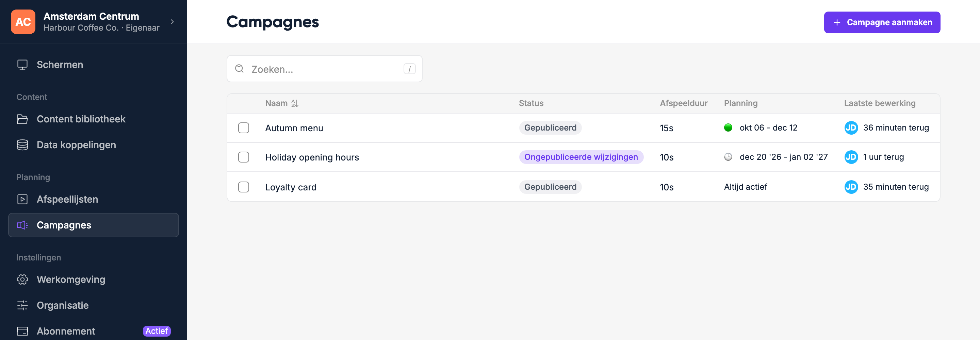Image resolution: width=980 pixels, height=340 pixels.
Task: Click the card icon for Abonnement
Action: tap(22, 331)
